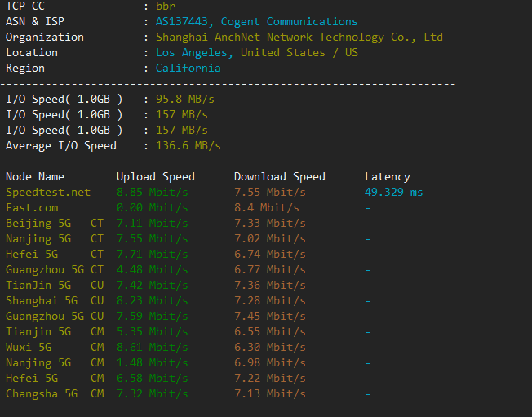Select the 49.329 ms latency value

[393, 193]
